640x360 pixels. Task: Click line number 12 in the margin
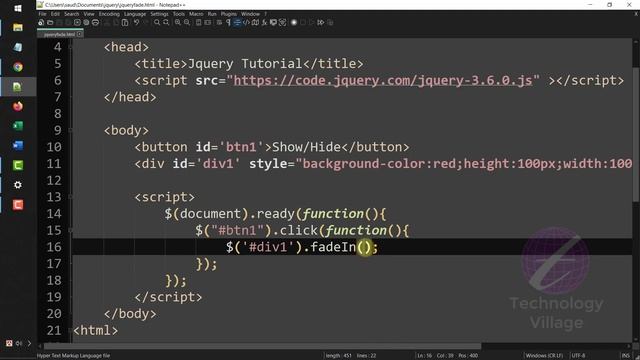tap(54, 180)
